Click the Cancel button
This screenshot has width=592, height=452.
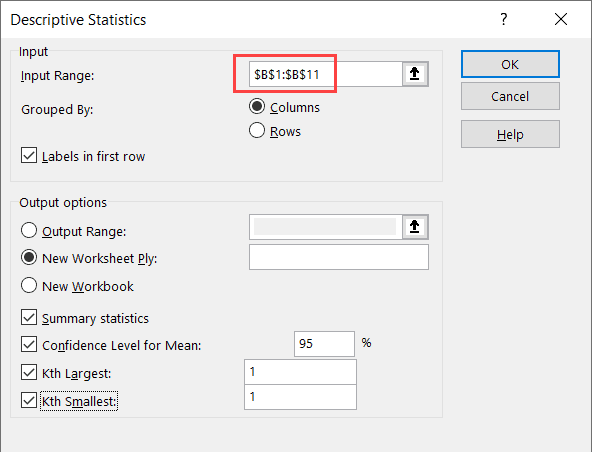[x=510, y=96]
